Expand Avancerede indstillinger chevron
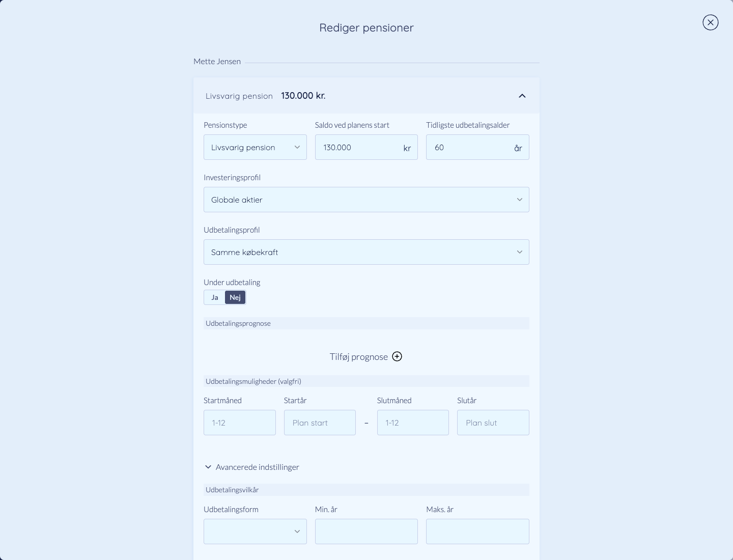733x560 pixels. coord(208,467)
